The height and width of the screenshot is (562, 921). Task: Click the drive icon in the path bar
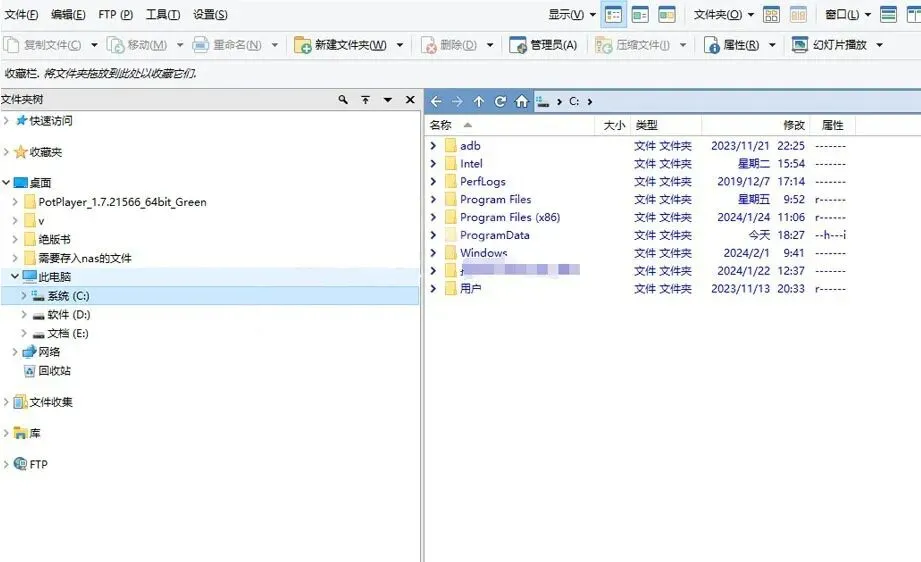(x=542, y=102)
